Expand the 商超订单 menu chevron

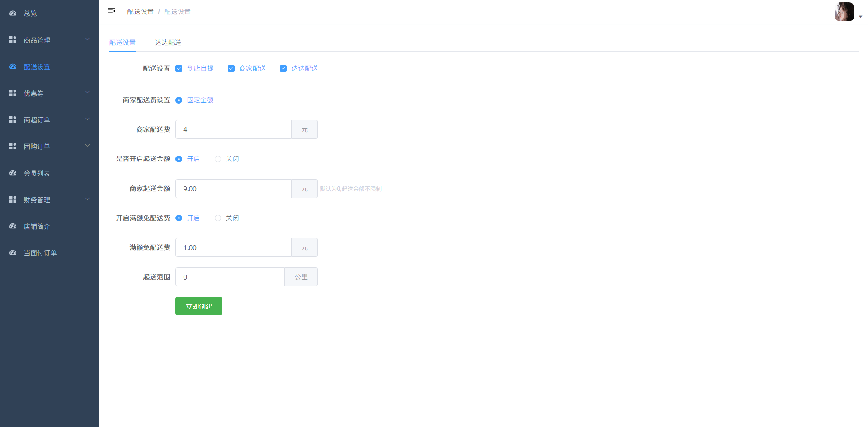pyautogui.click(x=88, y=119)
